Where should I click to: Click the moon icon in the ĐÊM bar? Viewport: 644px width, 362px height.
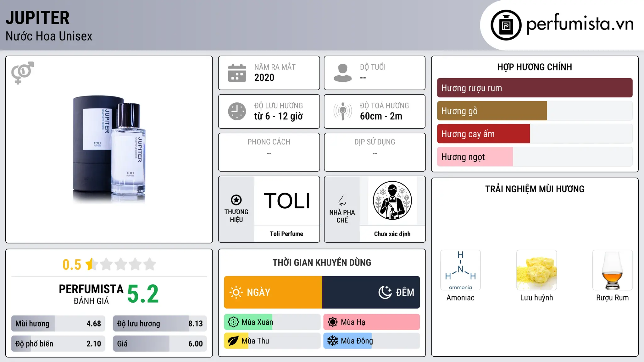click(x=385, y=292)
